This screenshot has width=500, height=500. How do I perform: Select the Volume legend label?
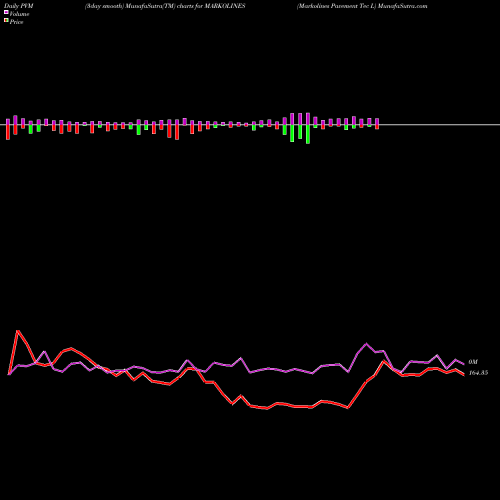[19, 14]
